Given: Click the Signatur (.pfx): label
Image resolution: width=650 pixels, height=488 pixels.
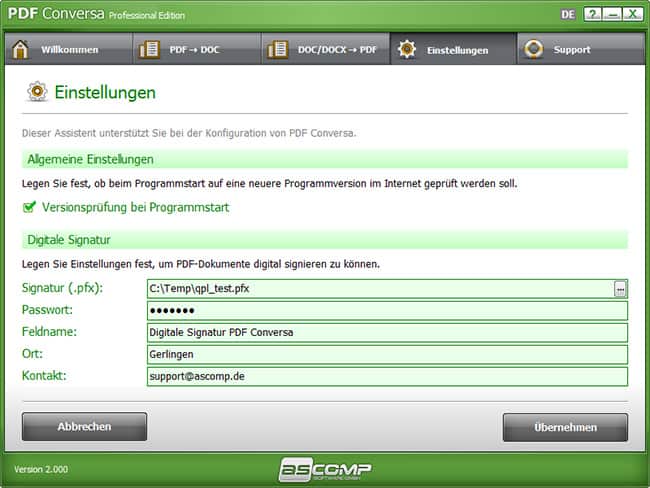Looking at the screenshot, I should 62,288.
